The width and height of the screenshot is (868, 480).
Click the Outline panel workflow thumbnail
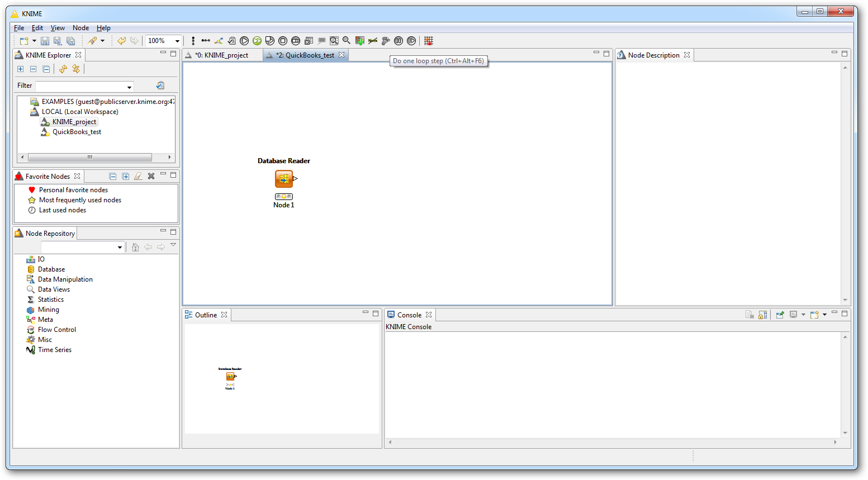tap(230, 378)
